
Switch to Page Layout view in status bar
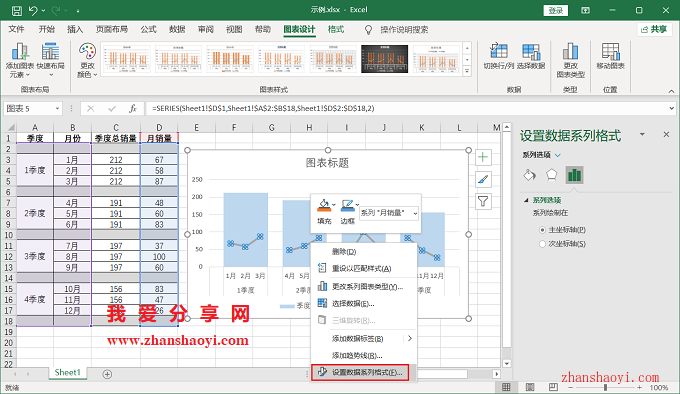point(530,387)
